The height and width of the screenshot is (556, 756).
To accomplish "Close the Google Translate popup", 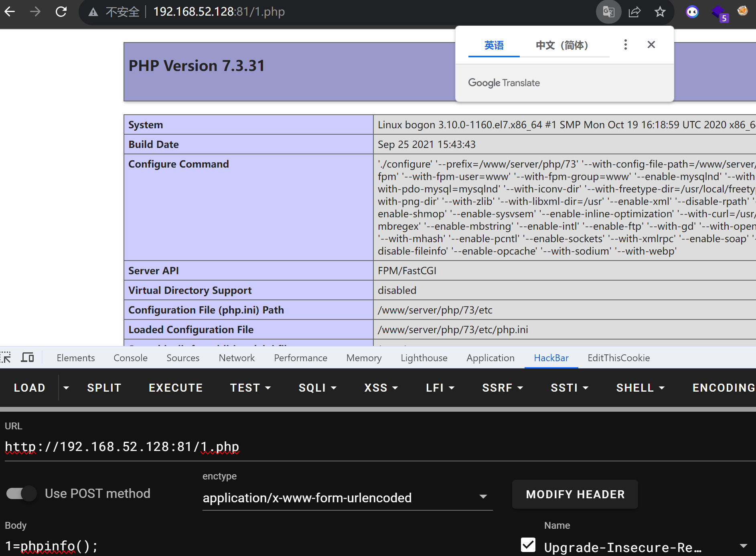I will click(x=651, y=44).
